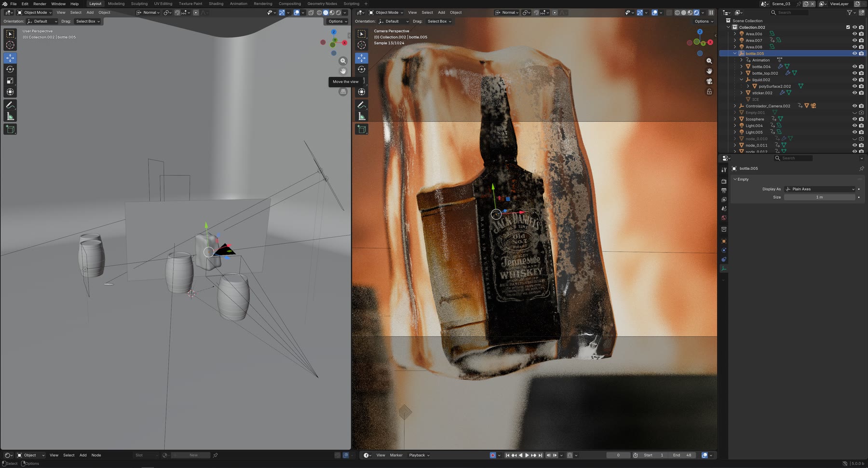
Task: Collapse the liquid.002 outliner row
Action: point(742,80)
